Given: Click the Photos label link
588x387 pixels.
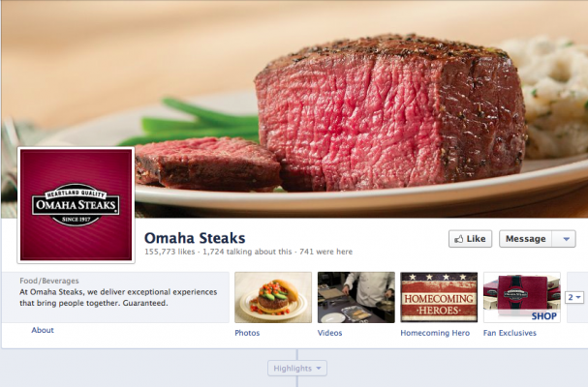Looking at the screenshot, I should click(247, 333).
